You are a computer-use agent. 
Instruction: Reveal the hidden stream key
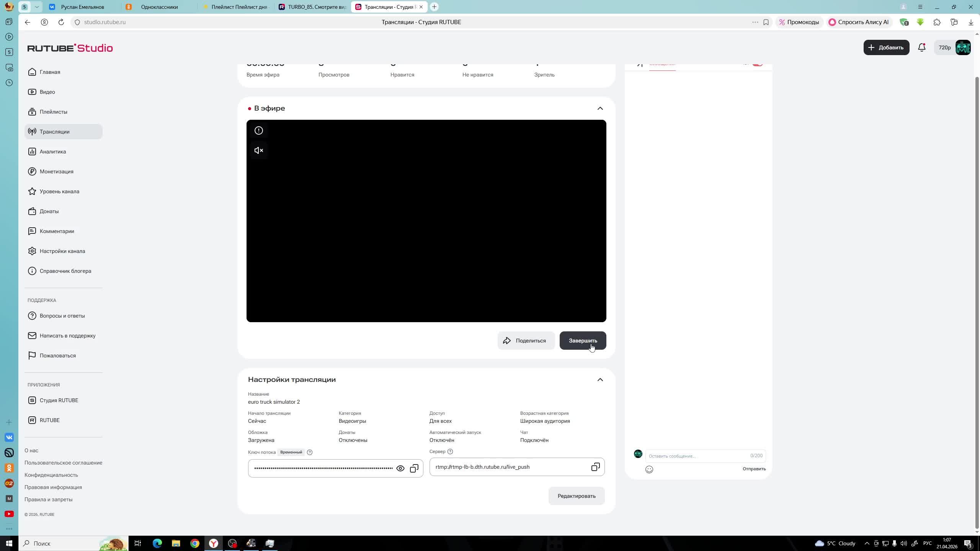coord(400,468)
